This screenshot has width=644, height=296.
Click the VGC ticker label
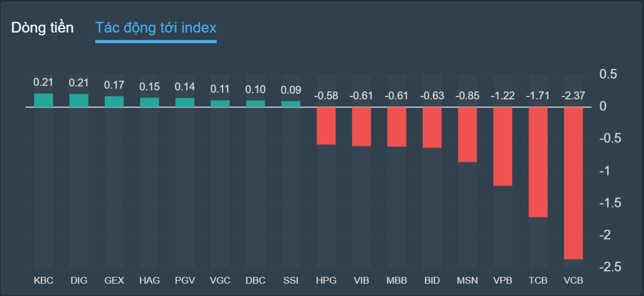pos(220,279)
